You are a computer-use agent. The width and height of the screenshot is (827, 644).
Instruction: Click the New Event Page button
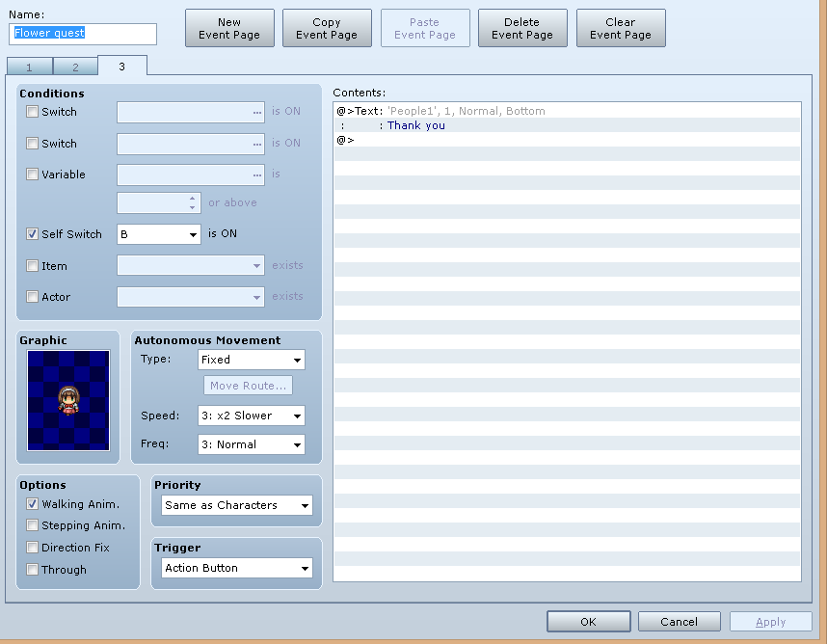point(229,29)
